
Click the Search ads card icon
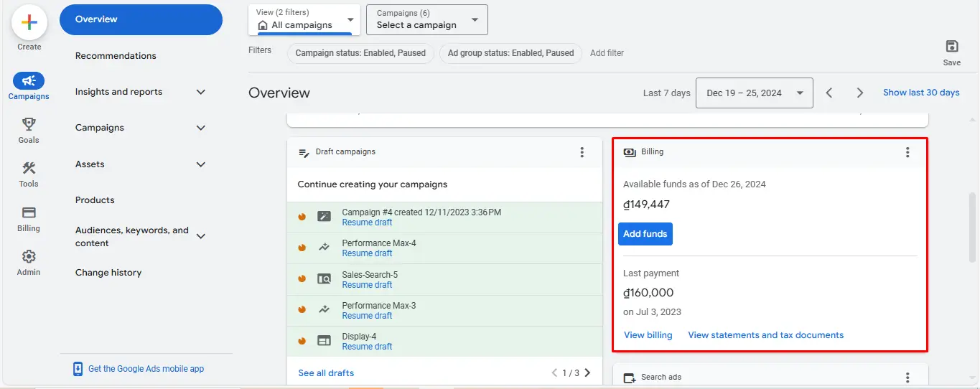(630, 378)
